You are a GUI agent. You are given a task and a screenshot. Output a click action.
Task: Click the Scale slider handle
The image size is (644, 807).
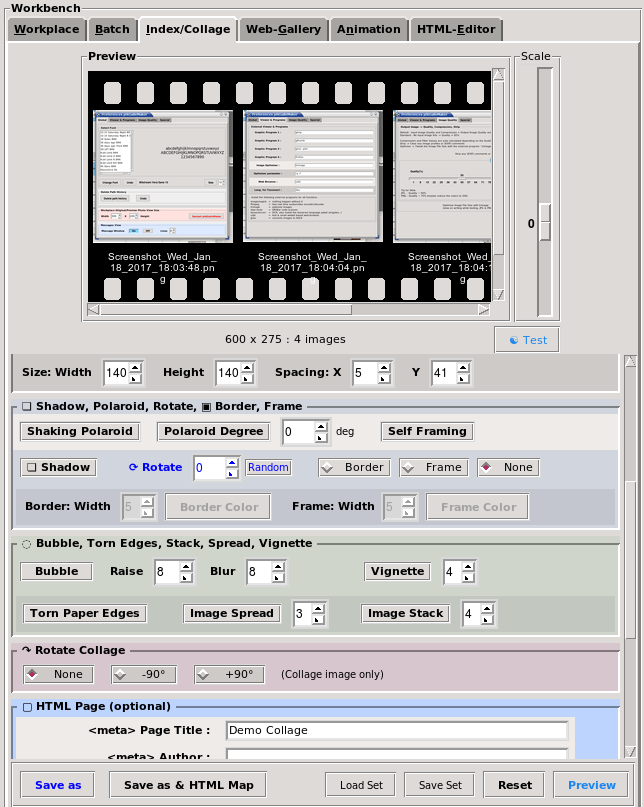point(545,222)
